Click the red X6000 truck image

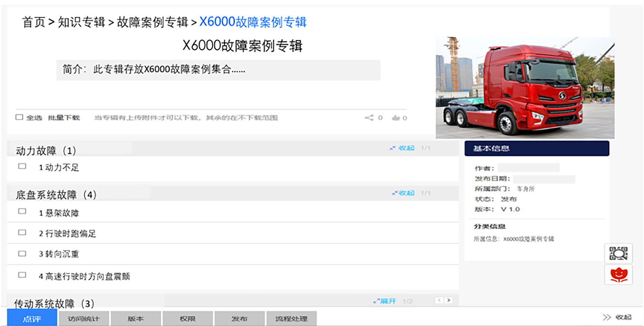click(525, 88)
